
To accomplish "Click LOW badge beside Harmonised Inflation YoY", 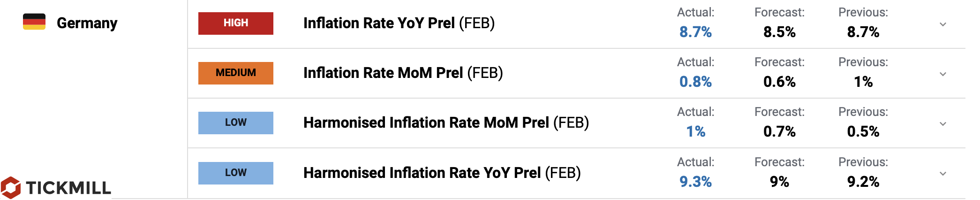I will pyautogui.click(x=235, y=173).
